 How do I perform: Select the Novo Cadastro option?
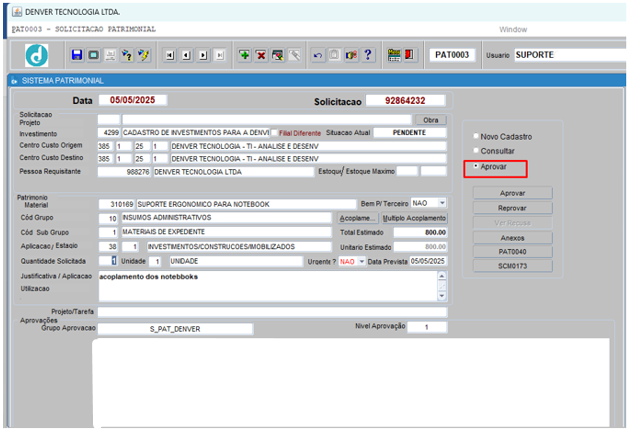476,136
